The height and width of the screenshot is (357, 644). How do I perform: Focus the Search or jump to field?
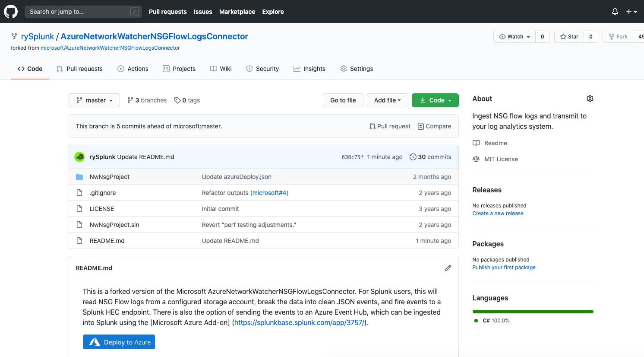pos(83,12)
